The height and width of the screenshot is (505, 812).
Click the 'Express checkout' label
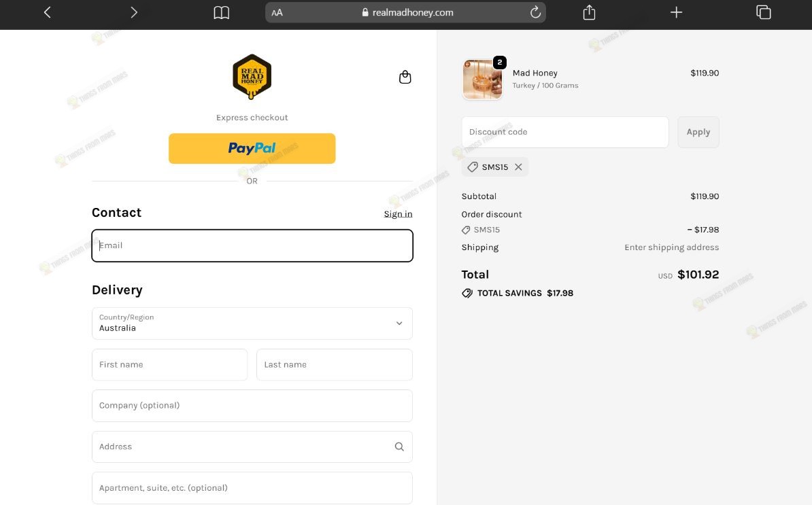252,118
